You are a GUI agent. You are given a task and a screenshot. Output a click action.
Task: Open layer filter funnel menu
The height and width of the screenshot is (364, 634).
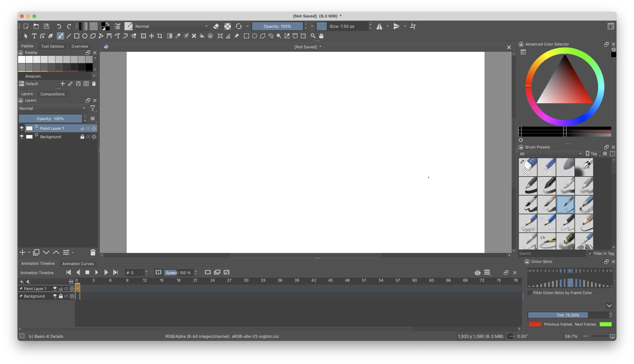point(93,109)
